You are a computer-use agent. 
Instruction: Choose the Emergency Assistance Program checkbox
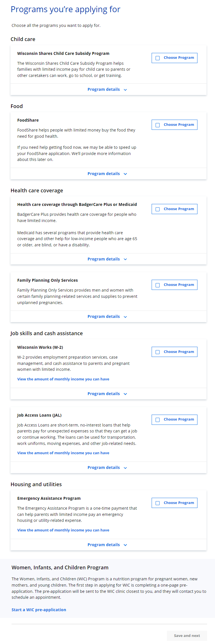158,503
